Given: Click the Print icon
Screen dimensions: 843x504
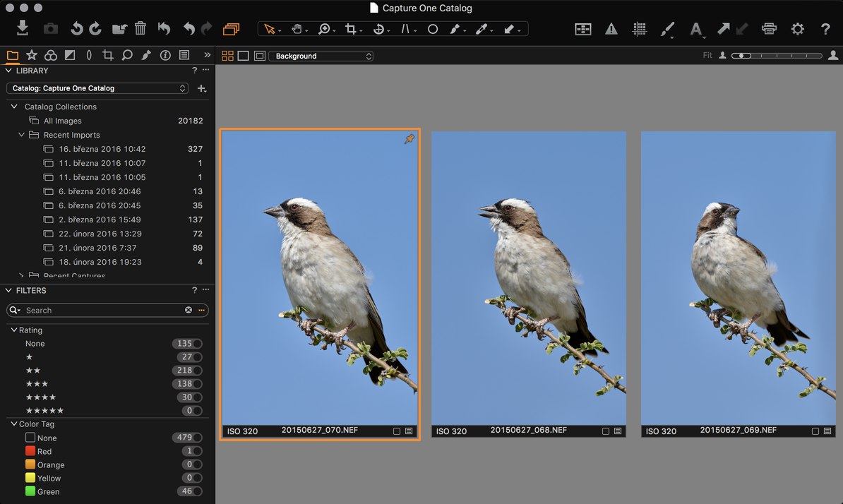Looking at the screenshot, I should (x=769, y=28).
